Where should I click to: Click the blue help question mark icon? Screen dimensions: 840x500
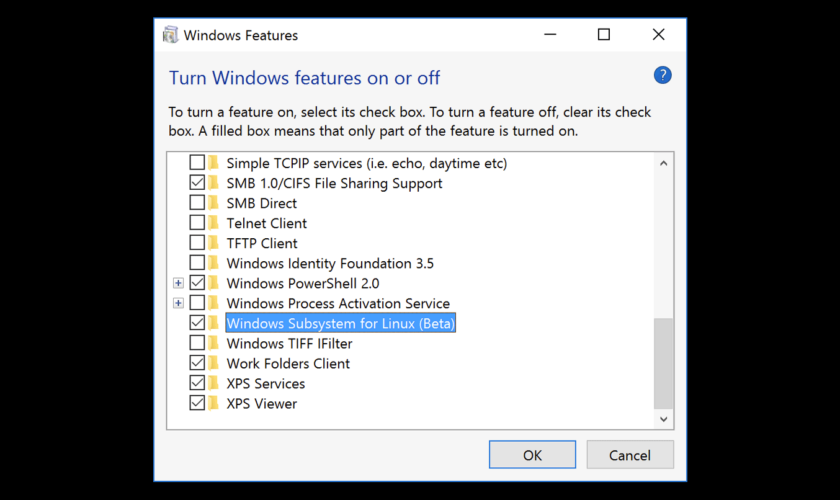[662, 76]
